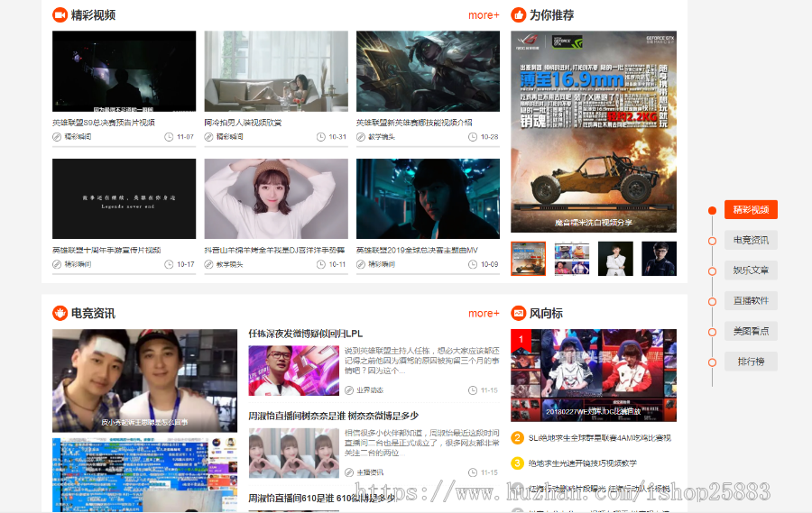Jump to 娱乐文章 in side navigation

(751, 270)
